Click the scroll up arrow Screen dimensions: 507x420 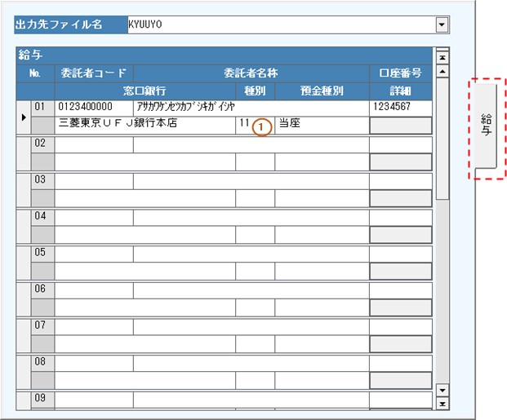[x=443, y=71]
